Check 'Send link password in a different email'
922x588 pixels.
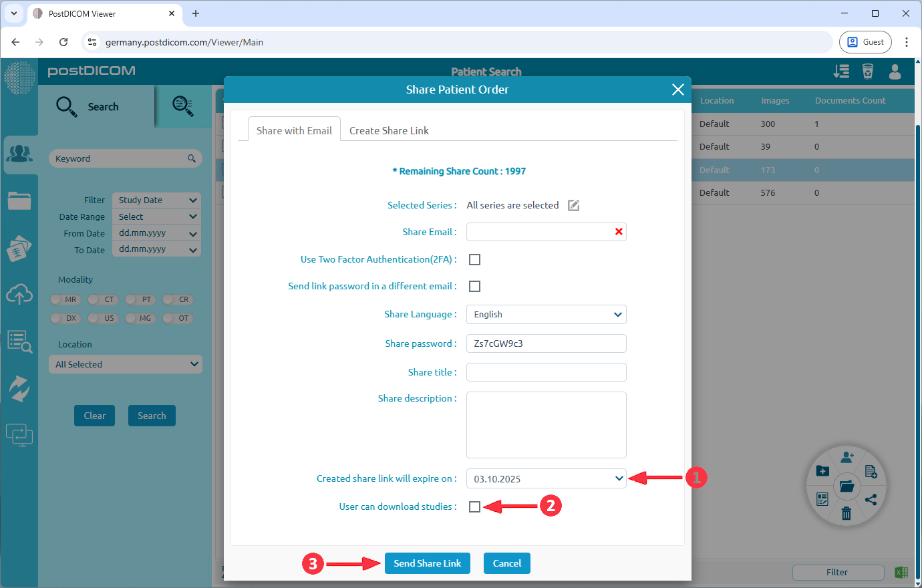tap(474, 286)
